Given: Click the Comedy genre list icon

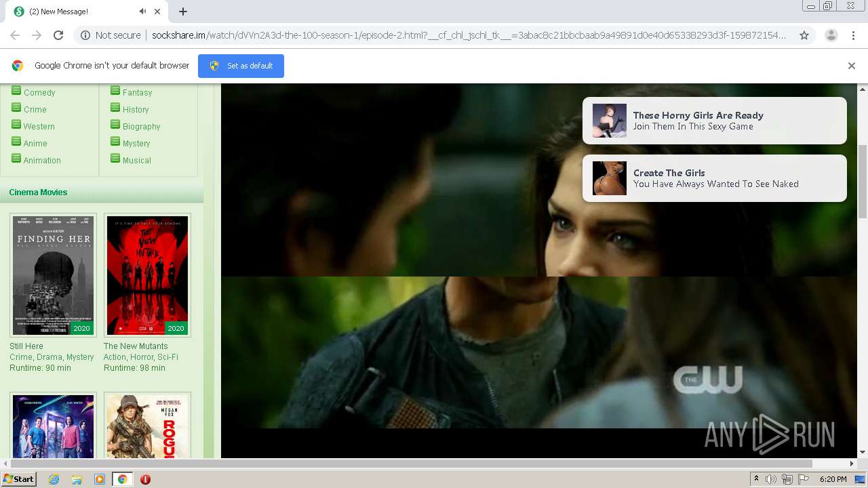Looking at the screenshot, I should pyautogui.click(x=16, y=91).
